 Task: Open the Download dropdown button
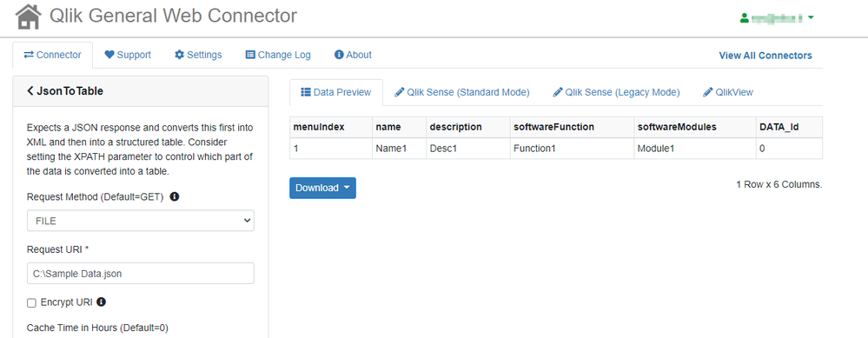(x=322, y=188)
